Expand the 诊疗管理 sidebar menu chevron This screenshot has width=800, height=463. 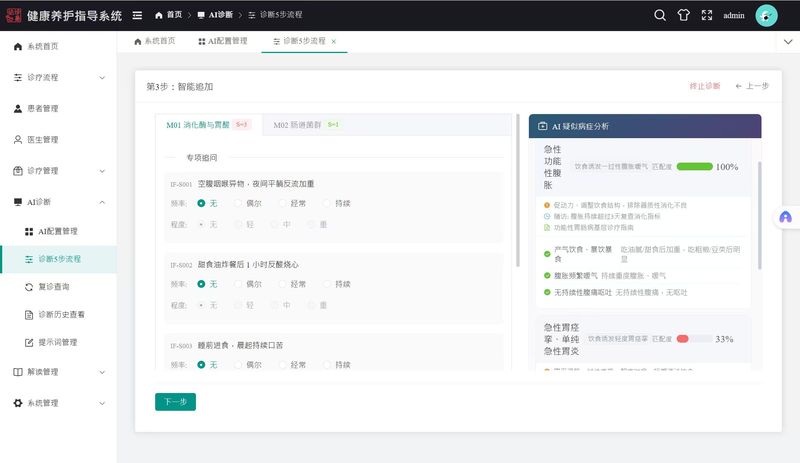click(102, 172)
